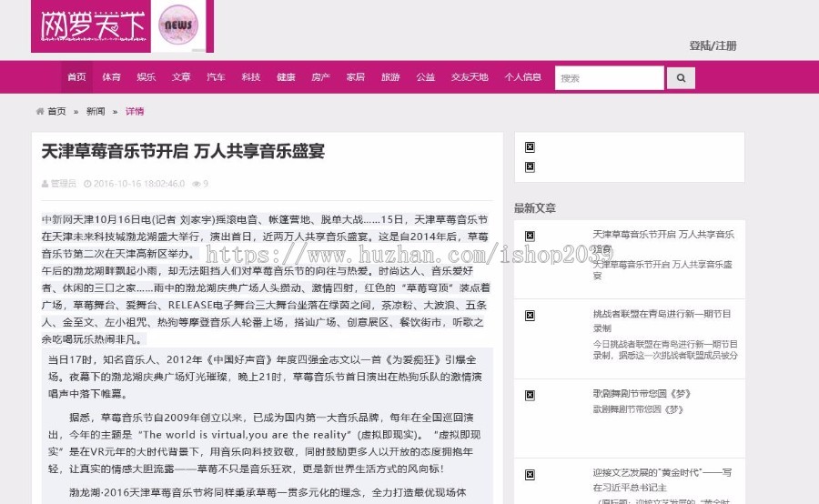Open the 文章 navigation section
Screen dimensions: 819x504
[181, 76]
